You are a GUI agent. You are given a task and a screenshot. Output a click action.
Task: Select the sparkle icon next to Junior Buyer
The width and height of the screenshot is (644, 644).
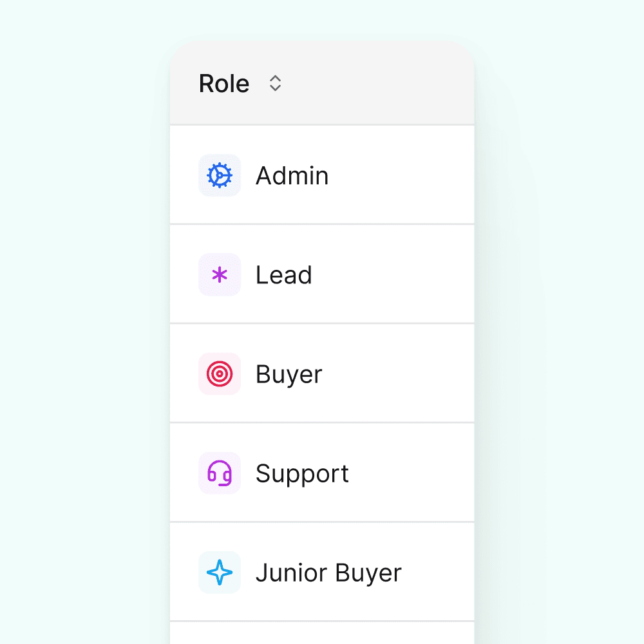click(220, 572)
